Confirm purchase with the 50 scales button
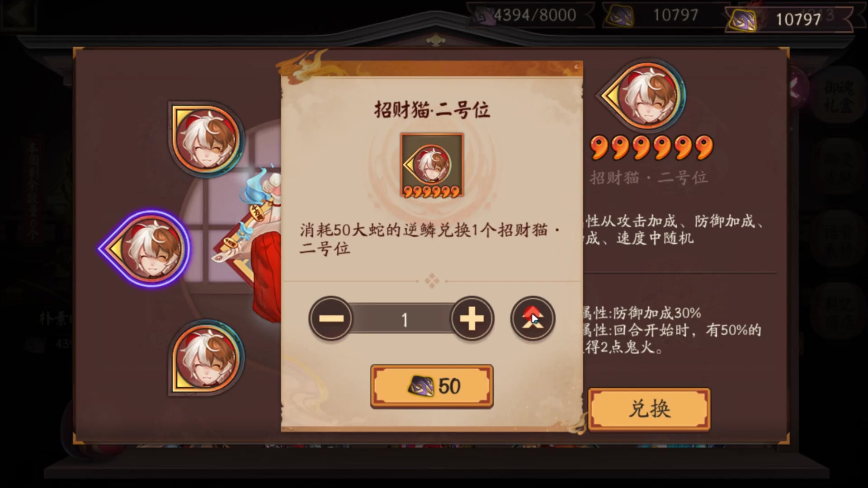This screenshot has width=868, height=488. tap(432, 386)
